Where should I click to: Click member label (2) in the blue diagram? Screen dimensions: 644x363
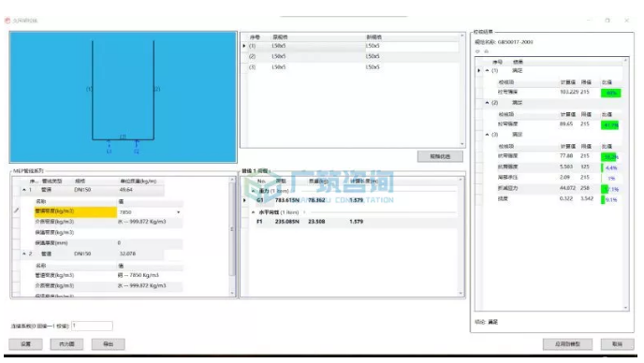157,89
